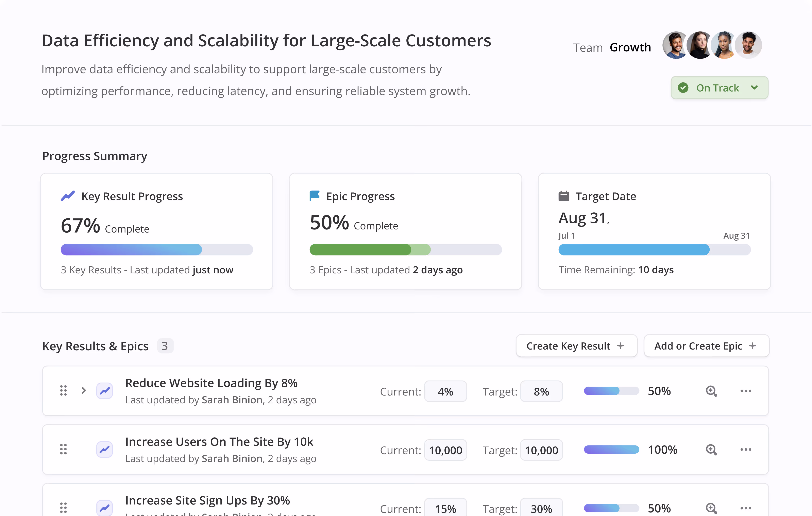Click Add or Create Epic button
The width and height of the screenshot is (812, 516).
tap(706, 346)
